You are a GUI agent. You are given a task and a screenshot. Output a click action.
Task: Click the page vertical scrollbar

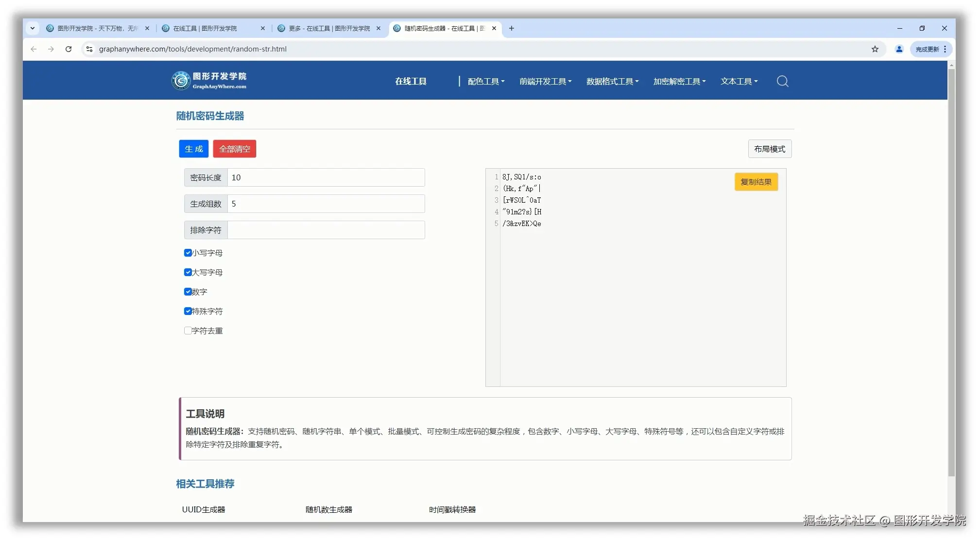click(951, 272)
